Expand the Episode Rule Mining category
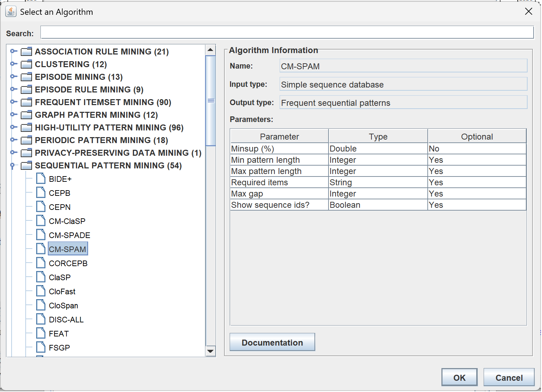 (13, 89)
